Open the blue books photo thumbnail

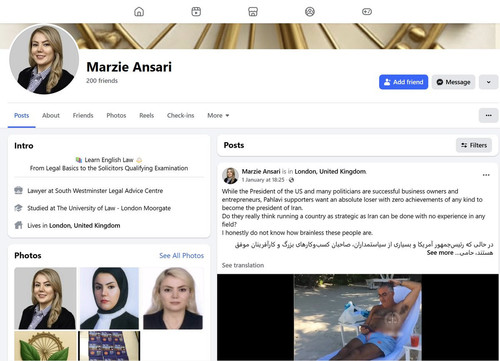pyautogui.click(x=109, y=346)
